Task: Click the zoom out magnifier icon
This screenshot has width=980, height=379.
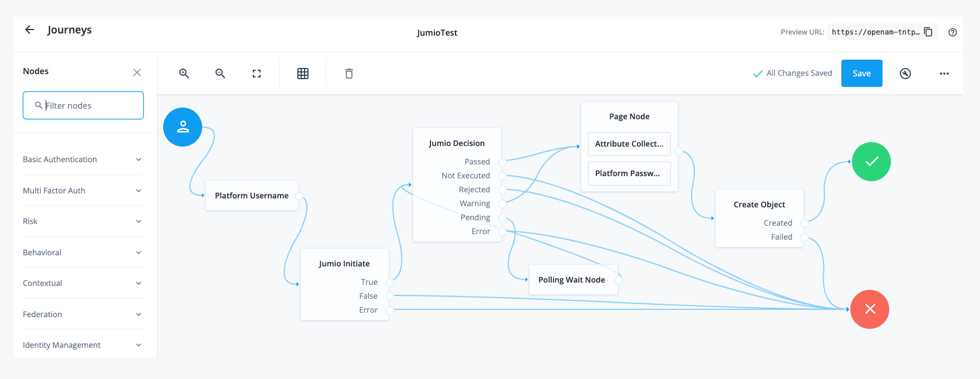Action: point(220,74)
